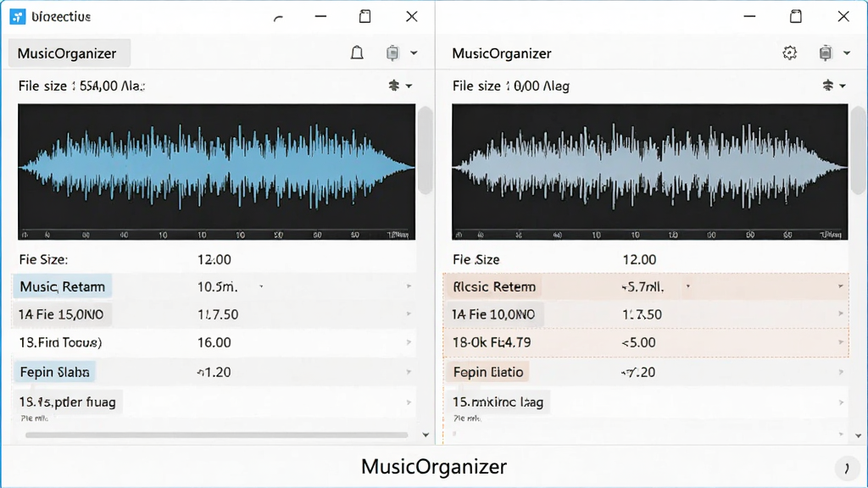
Task: Click MusicOrganizer title in bottom bar
Action: tap(434, 467)
